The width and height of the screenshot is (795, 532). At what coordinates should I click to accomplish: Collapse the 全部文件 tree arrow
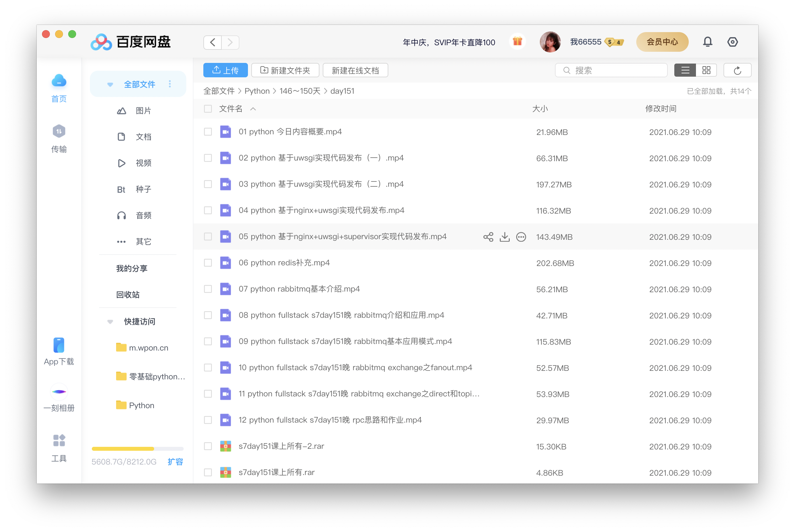[x=110, y=85]
